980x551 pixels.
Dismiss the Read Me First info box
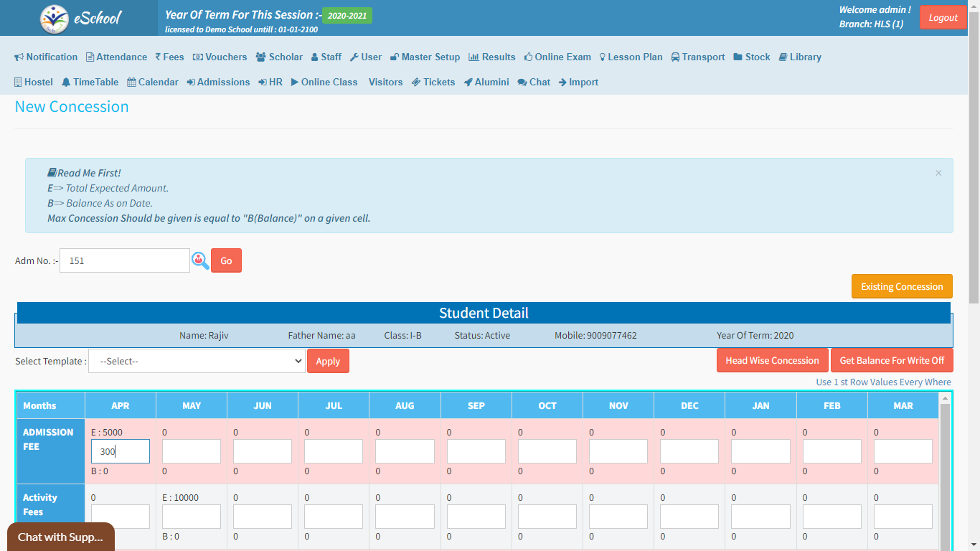(x=938, y=173)
